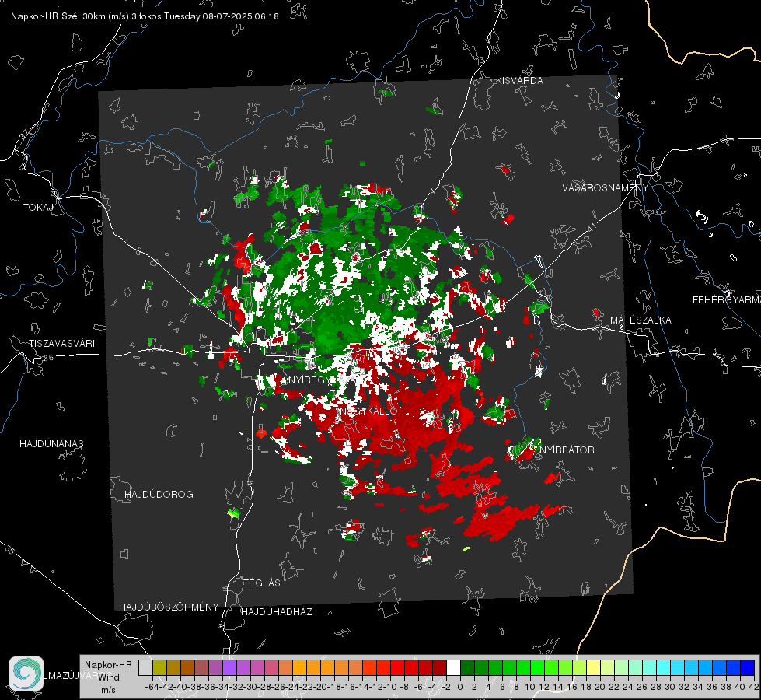Click the HAJDÚBÖSZÖRMÉNY town label
Image resolution: width=761 pixels, height=700 pixels.
click(x=169, y=607)
